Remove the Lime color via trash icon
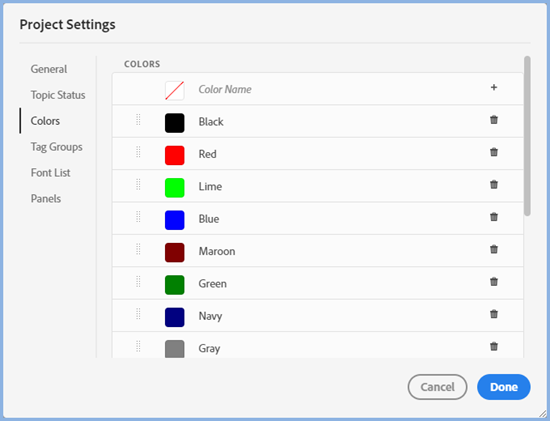Image resolution: width=550 pixels, height=421 pixels. point(494,185)
